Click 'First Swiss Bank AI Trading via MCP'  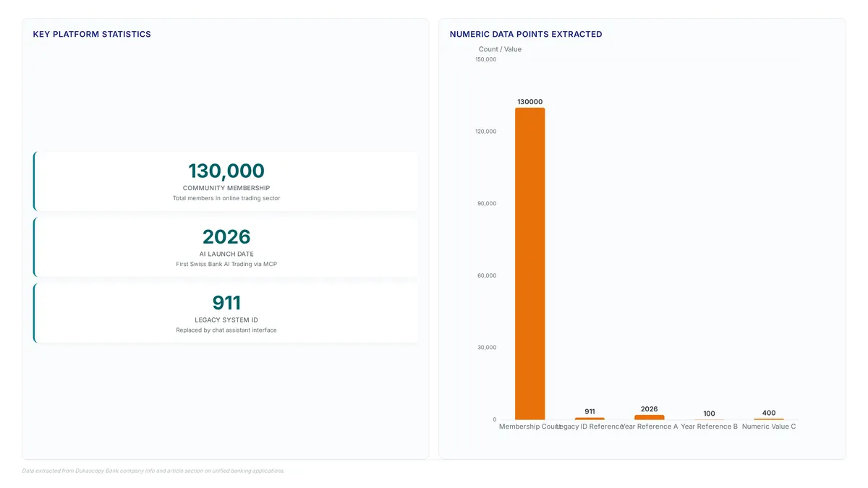pyautogui.click(x=226, y=264)
